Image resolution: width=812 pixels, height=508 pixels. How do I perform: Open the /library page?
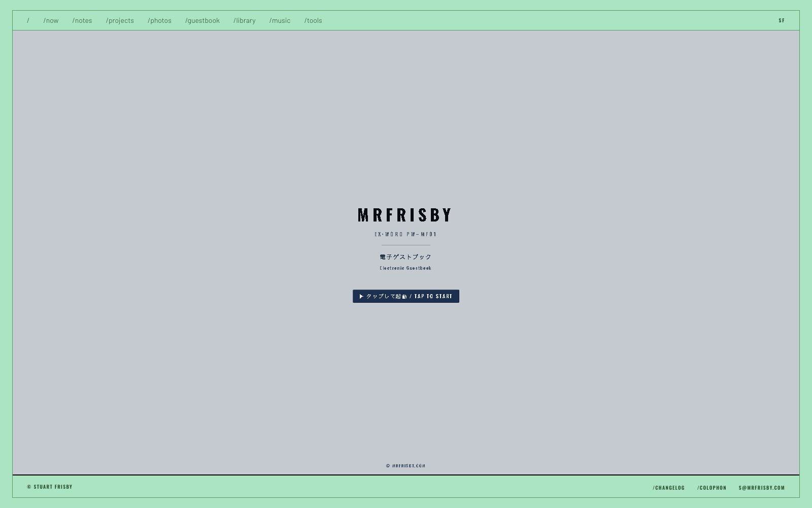[x=245, y=21]
